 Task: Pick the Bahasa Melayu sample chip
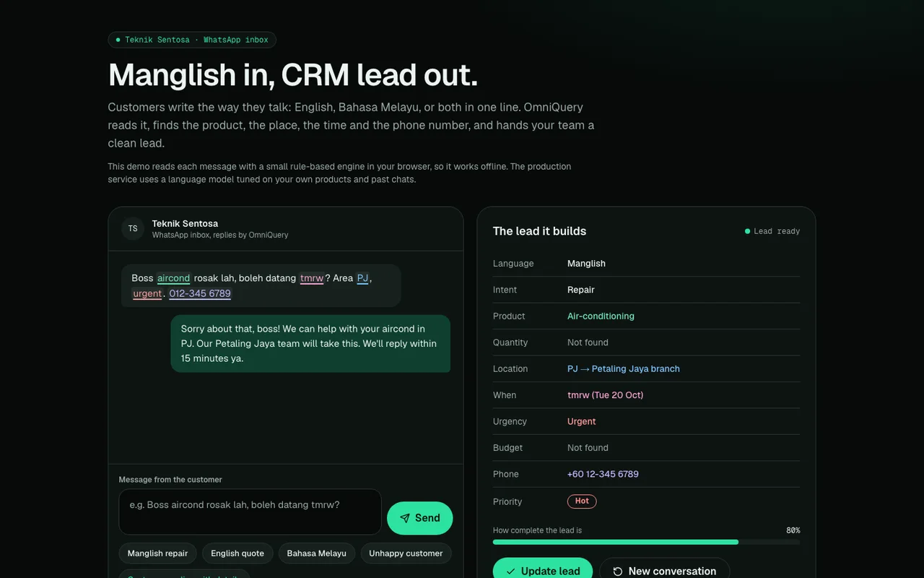[317, 553]
